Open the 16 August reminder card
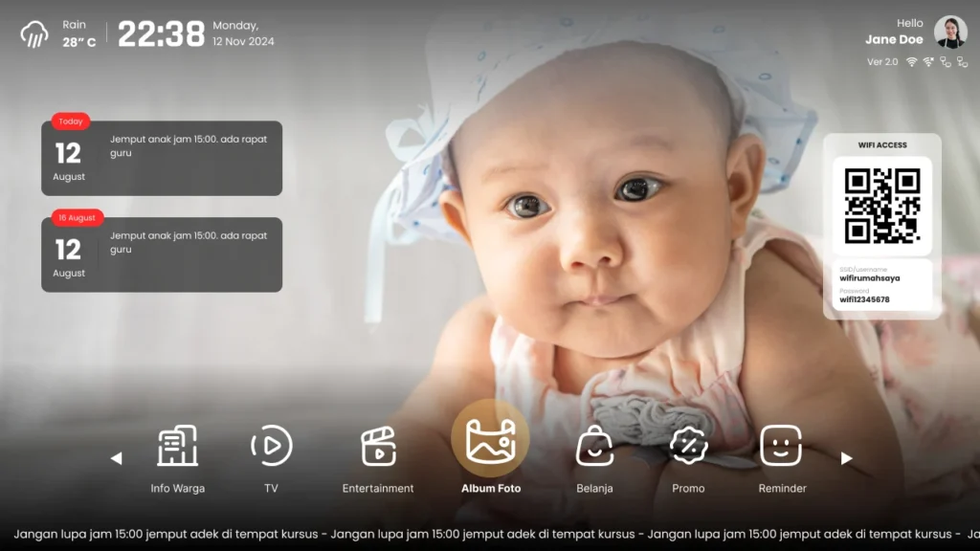 [x=162, y=254]
